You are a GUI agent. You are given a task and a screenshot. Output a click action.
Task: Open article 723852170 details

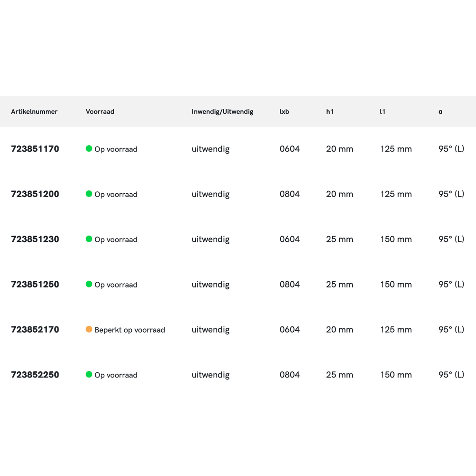[x=35, y=330]
